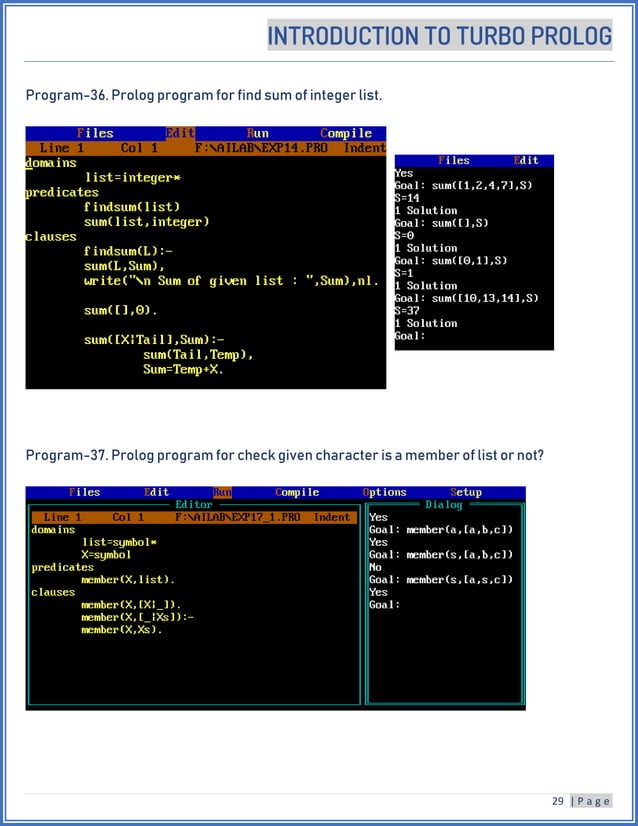Screen dimensions: 638x826
Task: Click the last Goal: prompt in sum output
Action: [410, 336]
